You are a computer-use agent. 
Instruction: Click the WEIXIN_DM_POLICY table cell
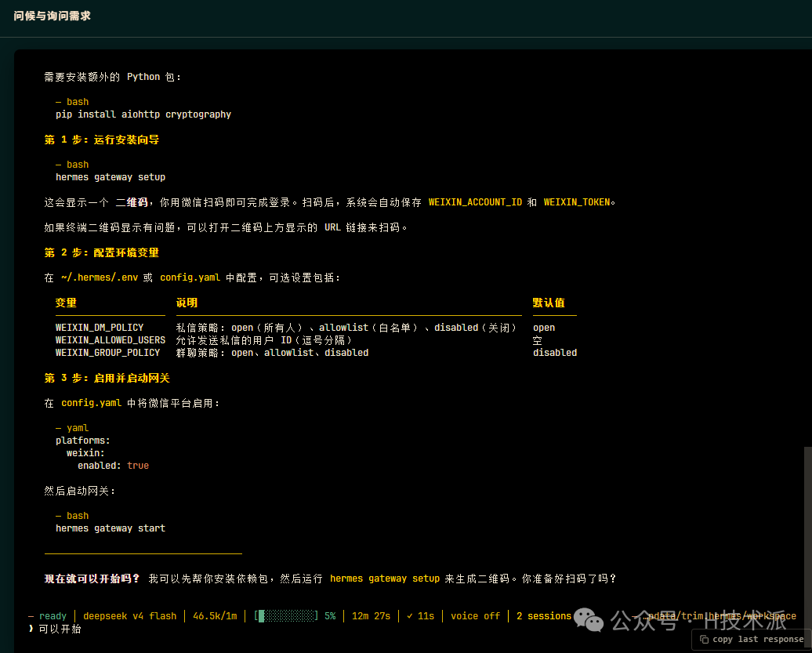[x=100, y=328]
